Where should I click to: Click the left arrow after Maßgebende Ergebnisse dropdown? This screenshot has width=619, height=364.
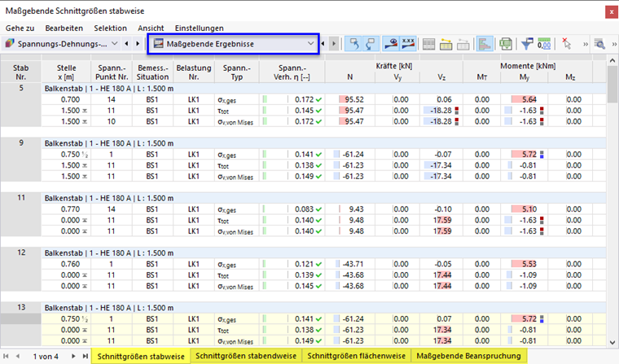coord(323,44)
